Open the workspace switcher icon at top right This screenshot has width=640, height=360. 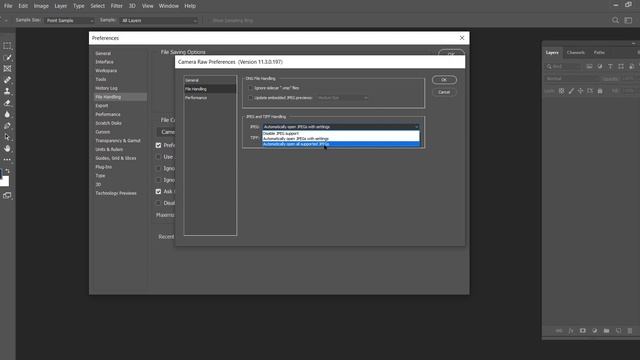pyautogui.click(x=629, y=20)
